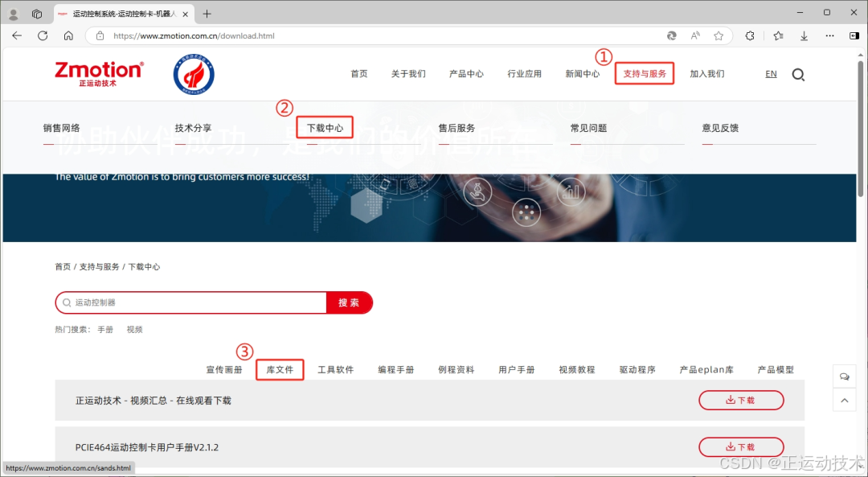The height and width of the screenshot is (477, 868).
Task: Open 下载中心 submenu link
Action: click(x=325, y=128)
